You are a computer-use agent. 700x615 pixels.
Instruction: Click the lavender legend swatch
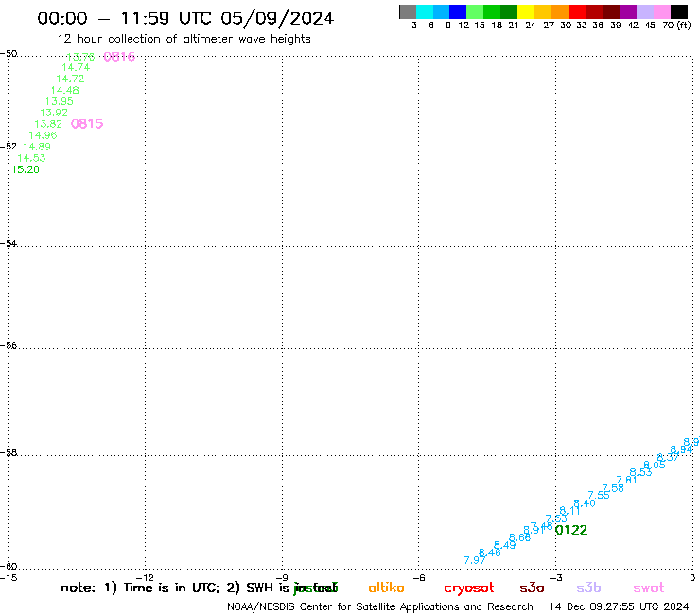coord(644,11)
